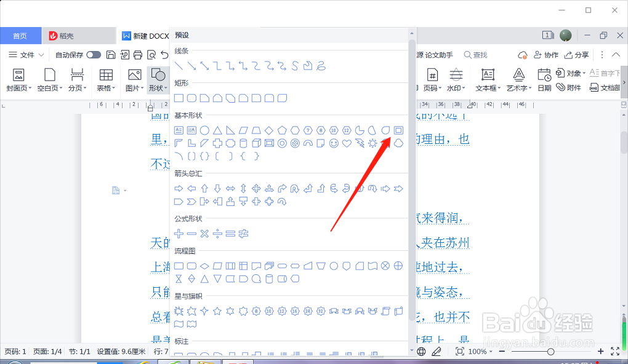
Task: Expand the 分页 page break dropdown
Action: coord(78,89)
